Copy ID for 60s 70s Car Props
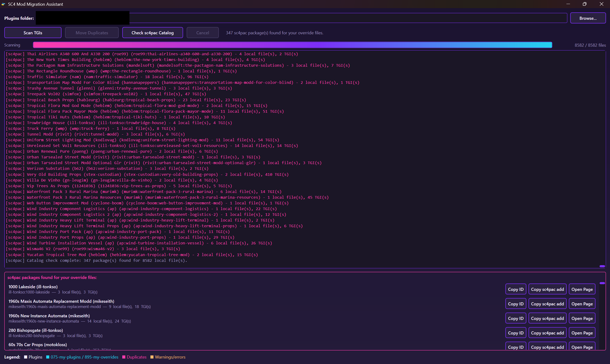Image resolution: width=610 pixels, height=364 pixels. (x=516, y=346)
